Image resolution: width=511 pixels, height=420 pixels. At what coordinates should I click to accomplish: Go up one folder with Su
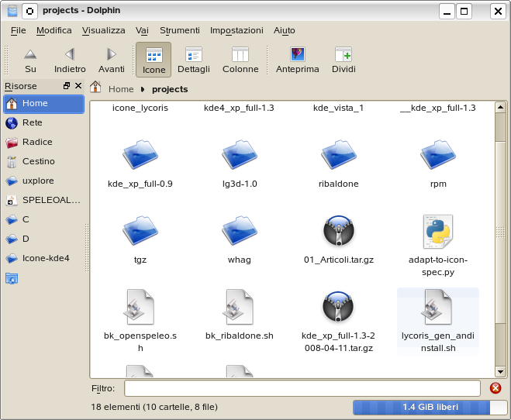coord(30,60)
